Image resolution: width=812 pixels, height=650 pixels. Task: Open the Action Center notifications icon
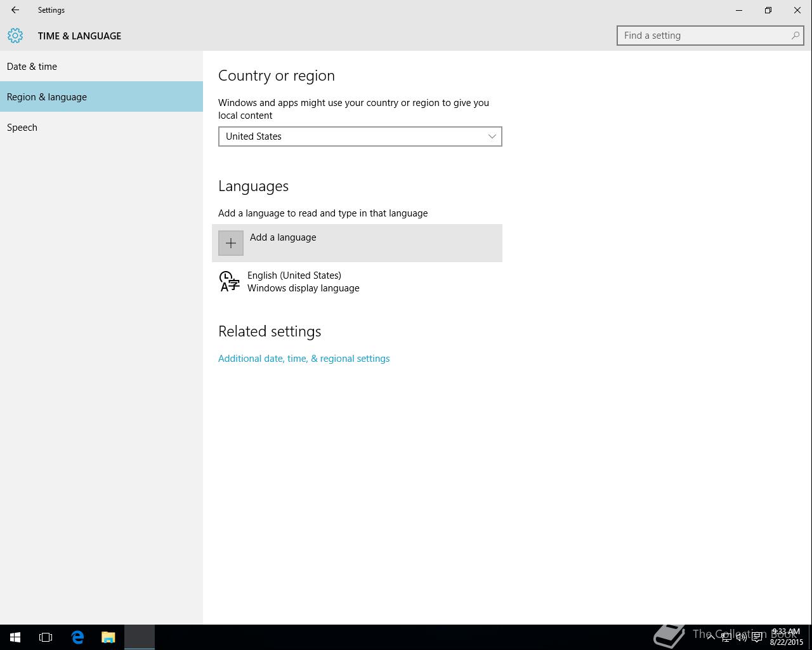(x=757, y=637)
